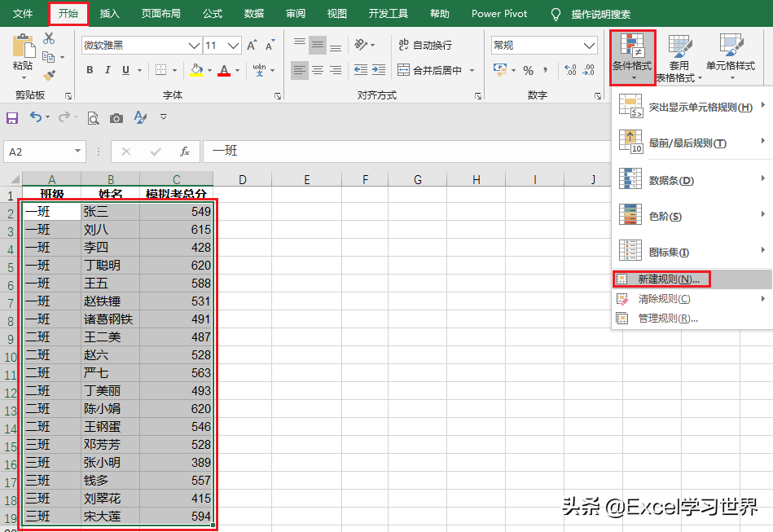Switch to the Power Pivot tab

[498, 13]
